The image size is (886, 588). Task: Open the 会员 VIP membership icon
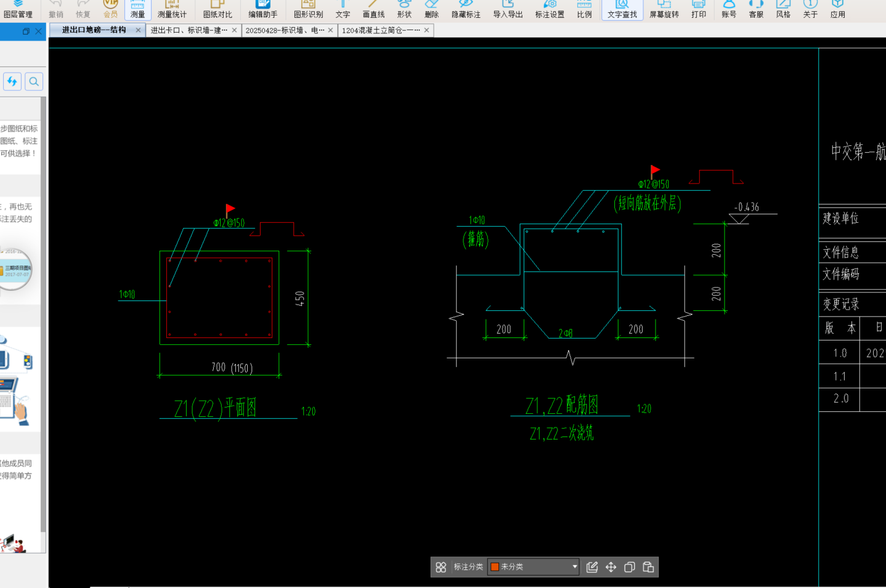(x=110, y=9)
